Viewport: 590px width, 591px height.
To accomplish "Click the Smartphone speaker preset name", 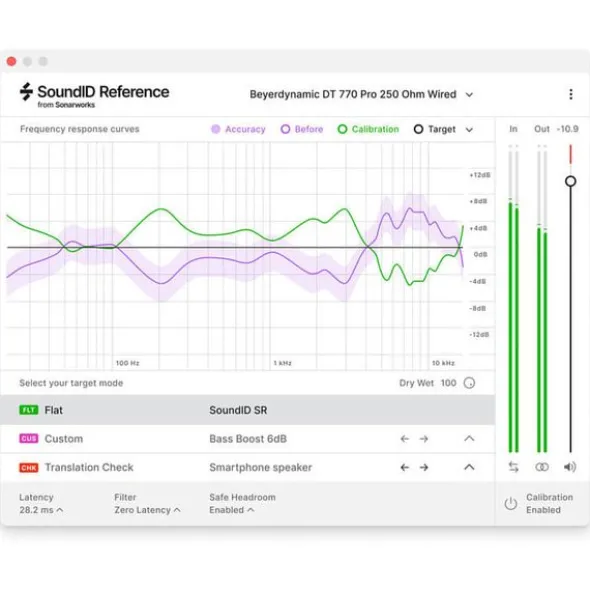I will tap(261, 467).
